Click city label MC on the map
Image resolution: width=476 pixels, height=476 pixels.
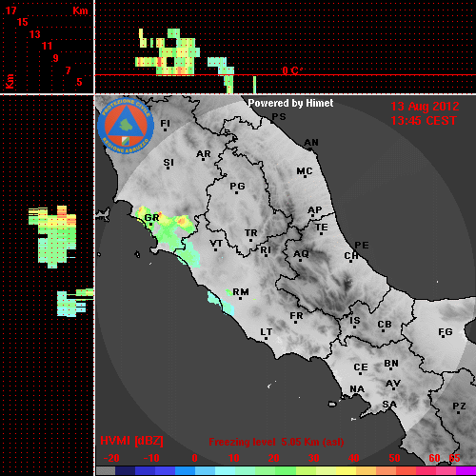coord(305,171)
